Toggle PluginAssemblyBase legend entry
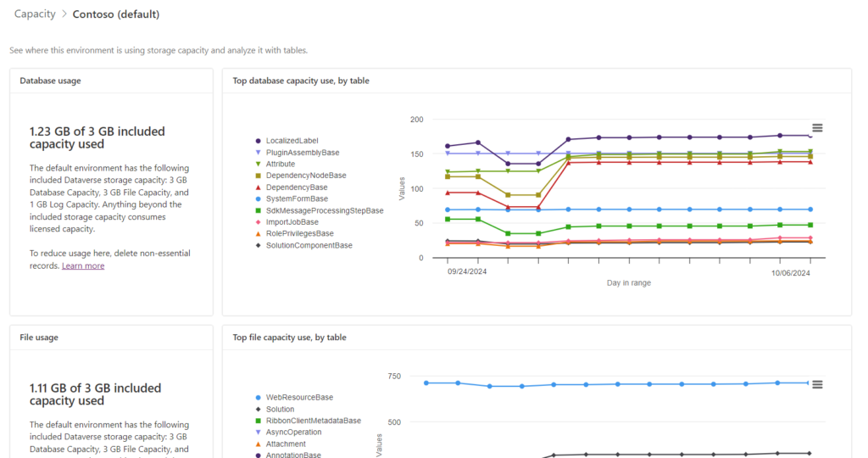Image resolution: width=868 pixels, height=458 pixels. tap(302, 153)
